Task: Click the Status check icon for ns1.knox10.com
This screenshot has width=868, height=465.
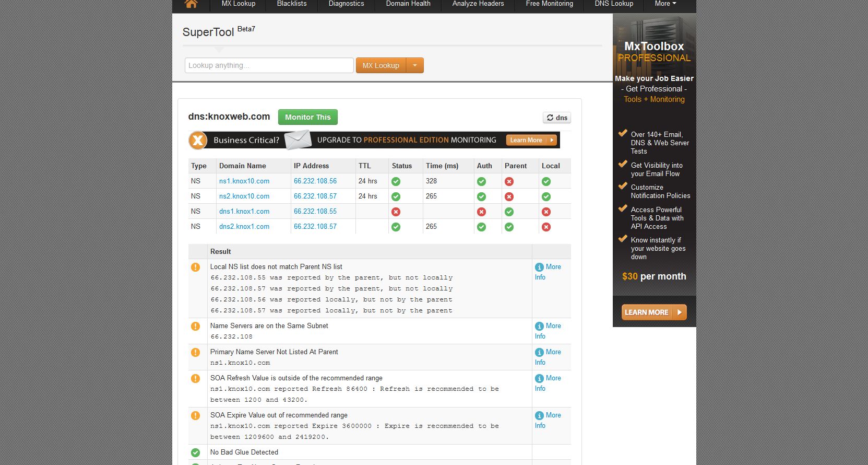Action: pos(396,181)
